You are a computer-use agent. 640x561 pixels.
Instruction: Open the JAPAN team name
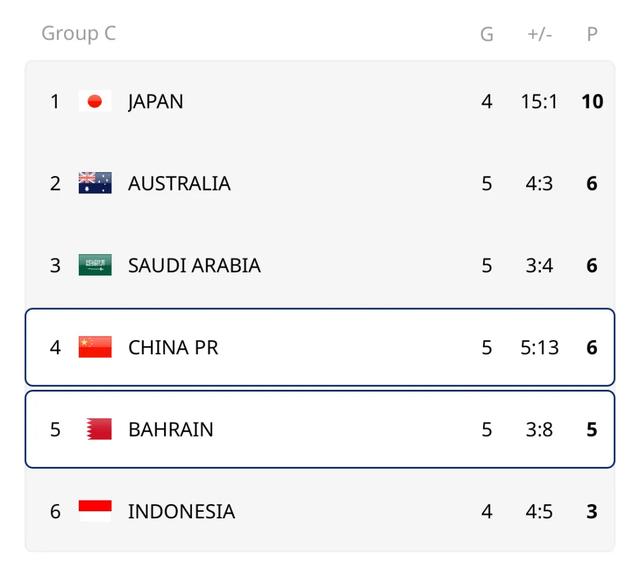tap(156, 101)
